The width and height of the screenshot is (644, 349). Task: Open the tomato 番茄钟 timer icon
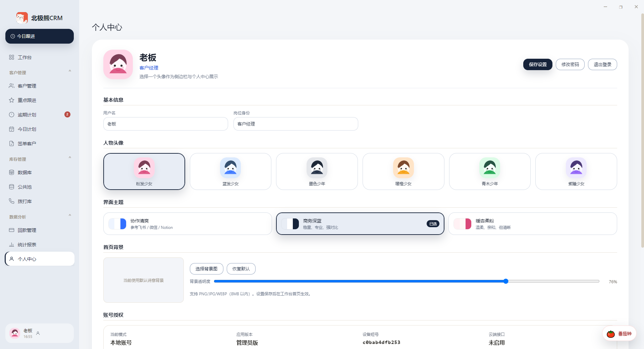[611, 334]
